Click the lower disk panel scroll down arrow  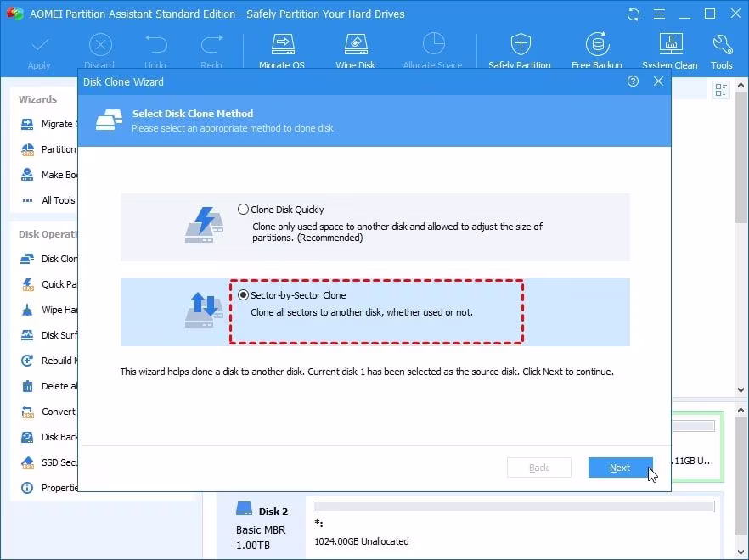[x=741, y=552]
